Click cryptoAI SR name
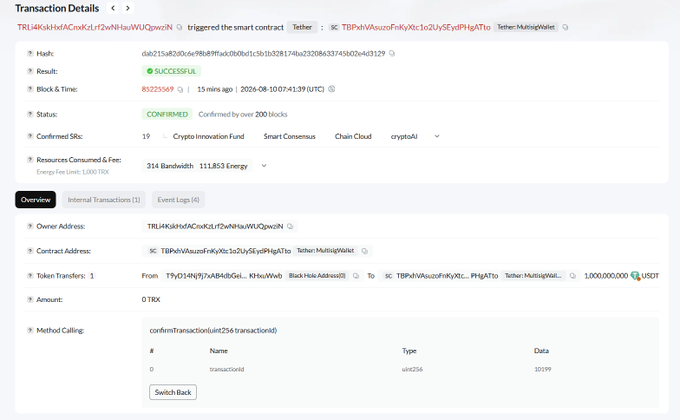The image size is (680, 420). click(x=404, y=136)
